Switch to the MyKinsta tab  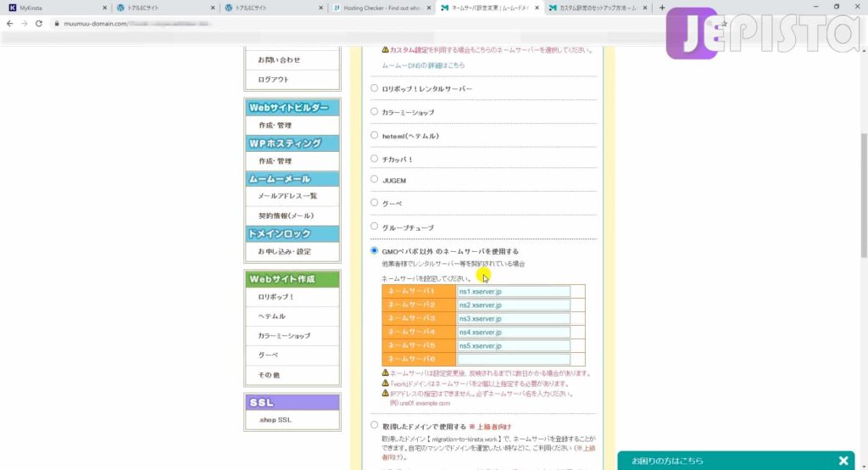click(56, 8)
